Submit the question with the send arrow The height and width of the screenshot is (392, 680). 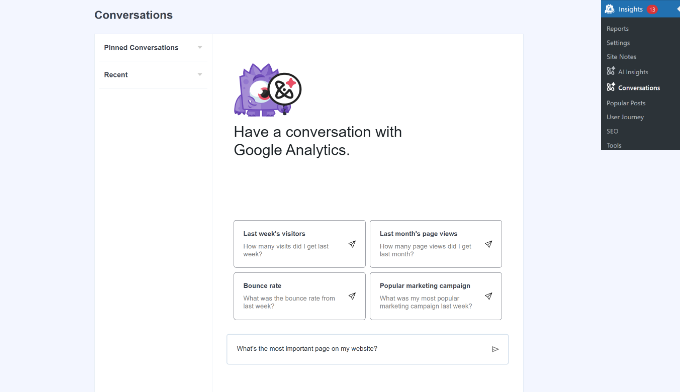click(495, 349)
